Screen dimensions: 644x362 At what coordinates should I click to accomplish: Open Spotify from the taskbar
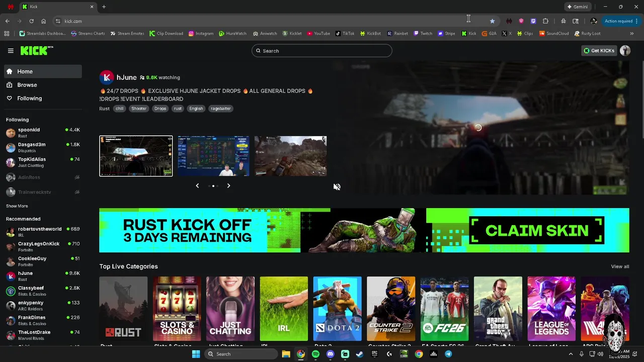click(x=315, y=354)
